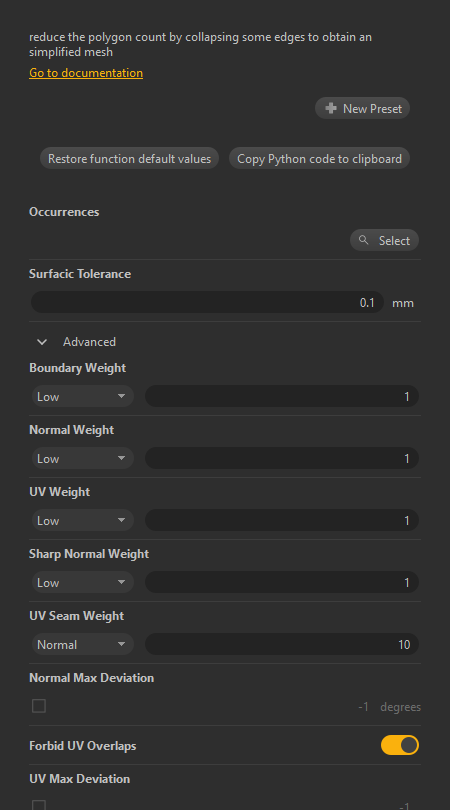Click Restore function default values button
This screenshot has height=810, width=450.
tap(130, 158)
